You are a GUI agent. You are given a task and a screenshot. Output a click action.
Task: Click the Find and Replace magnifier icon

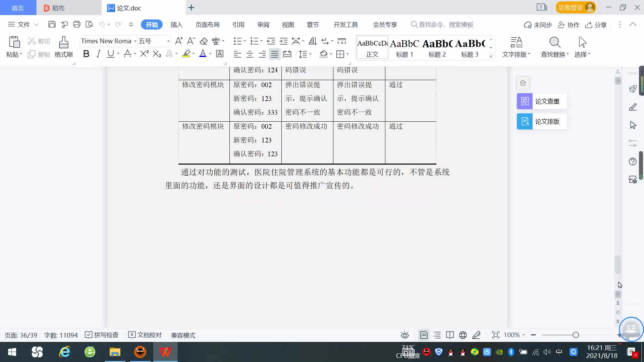(x=554, y=43)
